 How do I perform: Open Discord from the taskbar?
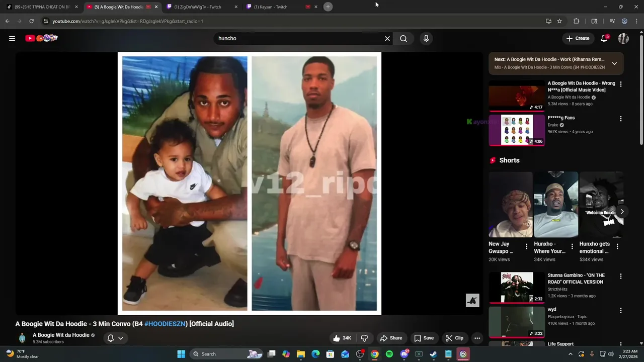404,354
